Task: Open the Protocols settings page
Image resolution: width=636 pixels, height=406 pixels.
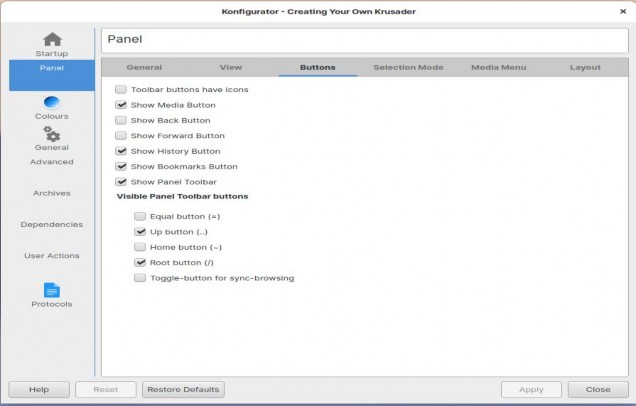Action: point(52,295)
